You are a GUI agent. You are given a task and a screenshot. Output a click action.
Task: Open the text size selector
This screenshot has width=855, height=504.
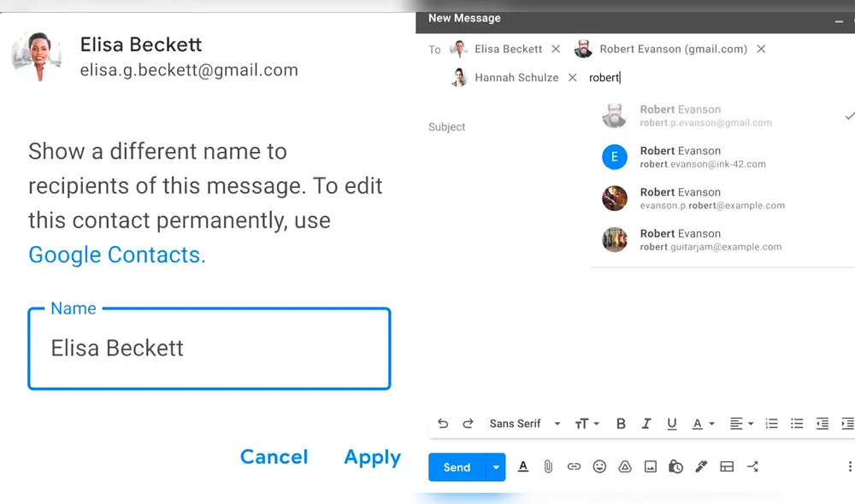click(586, 423)
